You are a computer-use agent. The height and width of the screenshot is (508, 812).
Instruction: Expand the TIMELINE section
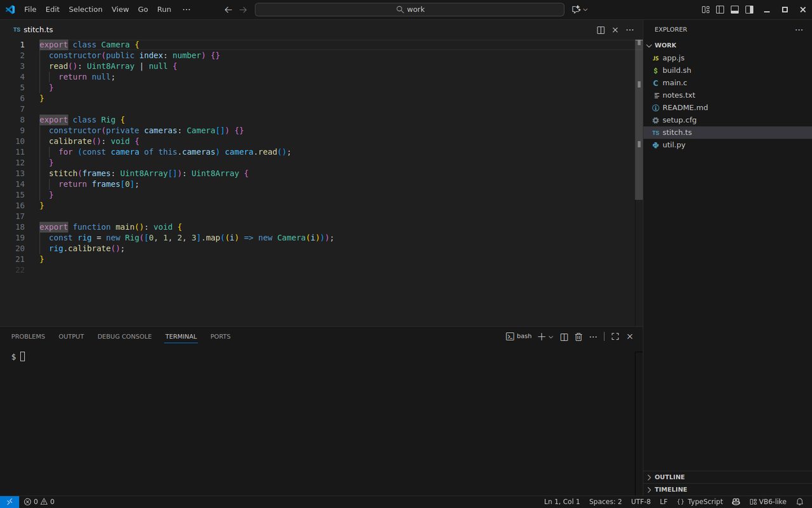click(x=728, y=490)
